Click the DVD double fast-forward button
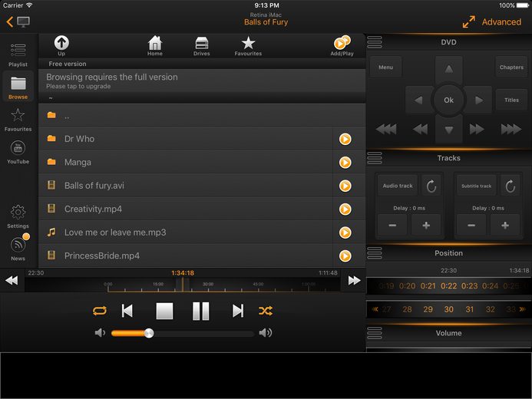 pos(477,129)
